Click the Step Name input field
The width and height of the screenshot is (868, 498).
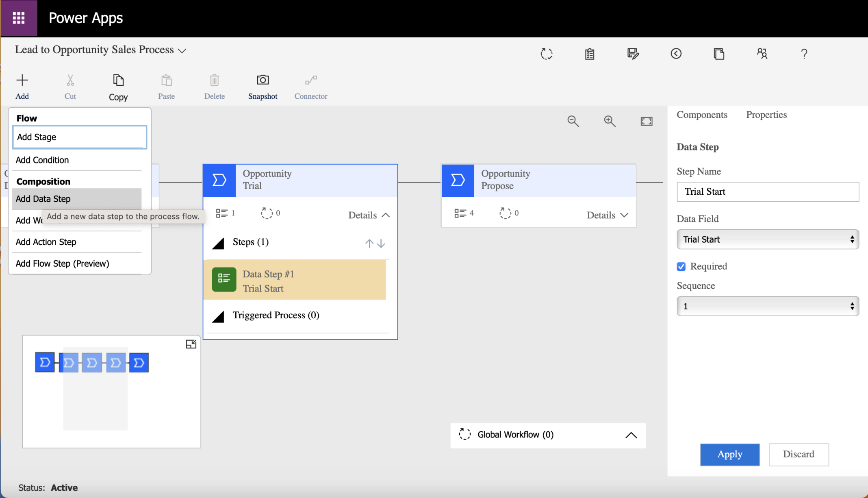tap(767, 191)
